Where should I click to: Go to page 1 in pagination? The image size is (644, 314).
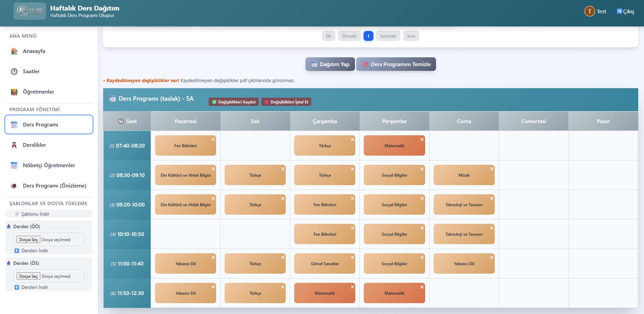[368, 36]
